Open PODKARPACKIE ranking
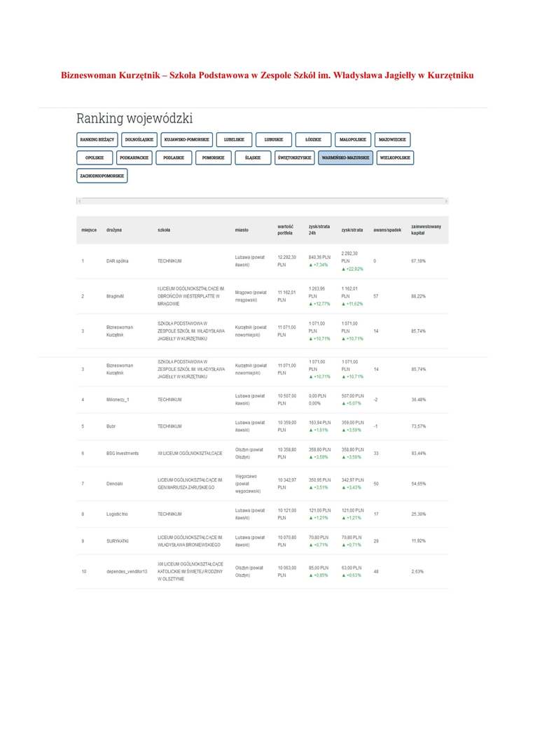 point(134,157)
